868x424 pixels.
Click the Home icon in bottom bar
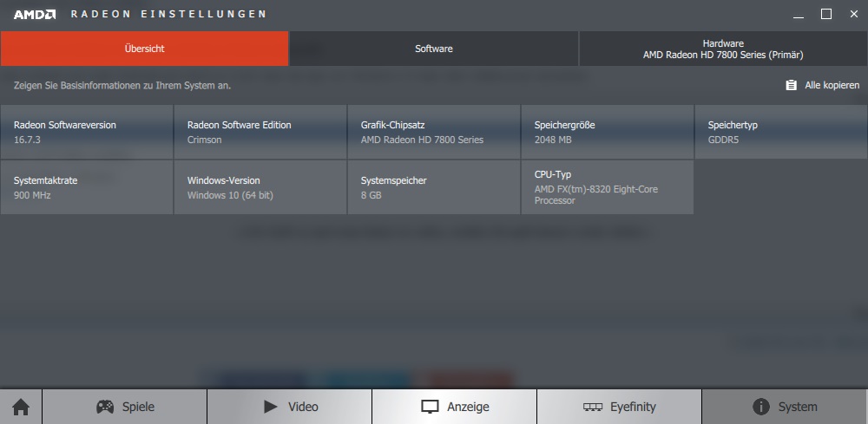click(x=21, y=408)
